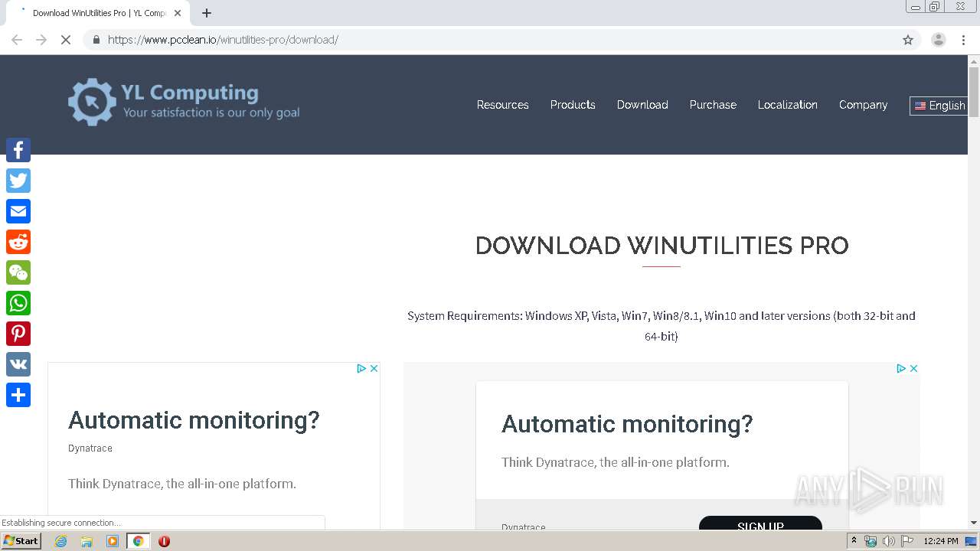Viewport: 980px width, 551px height.
Task: Open more sharing options plus icon
Action: 18,395
